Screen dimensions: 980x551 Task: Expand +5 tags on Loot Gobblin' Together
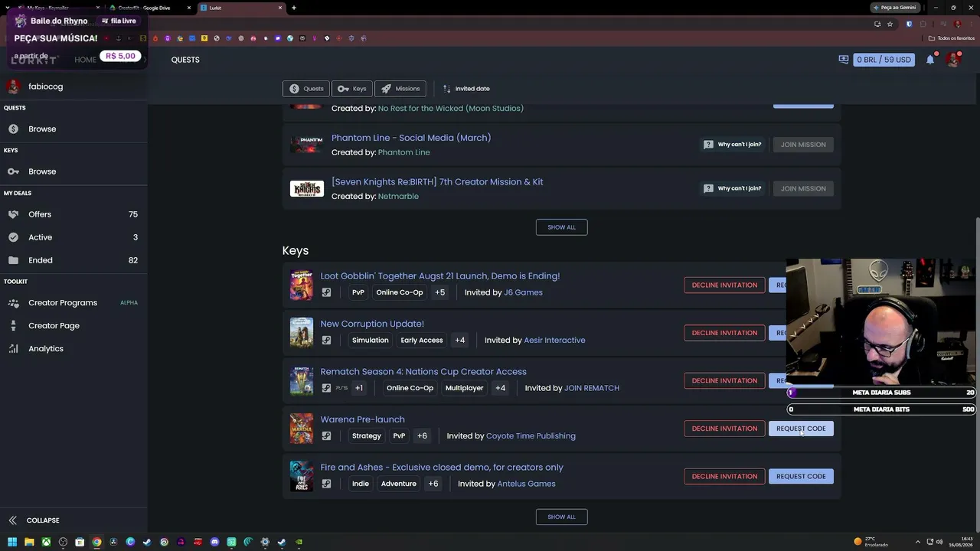tap(440, 292)
